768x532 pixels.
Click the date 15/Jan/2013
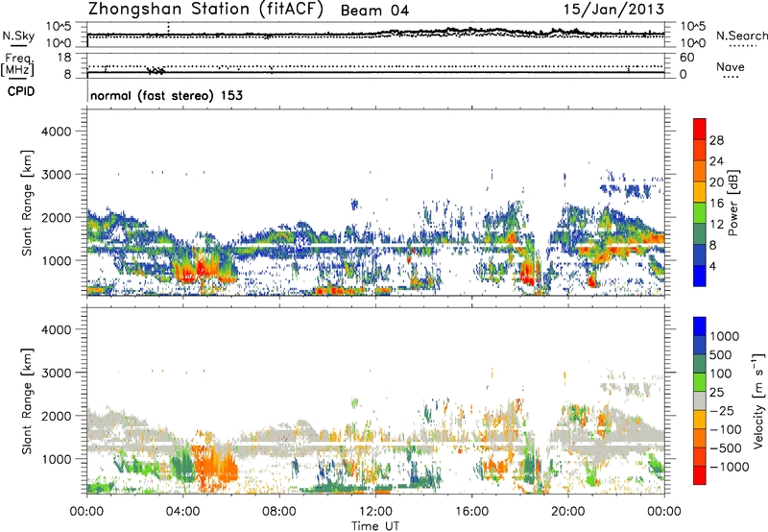613,10
